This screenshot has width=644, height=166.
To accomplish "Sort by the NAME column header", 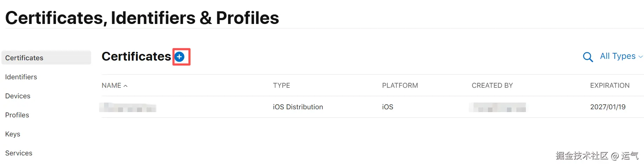I will click(111, 85).
